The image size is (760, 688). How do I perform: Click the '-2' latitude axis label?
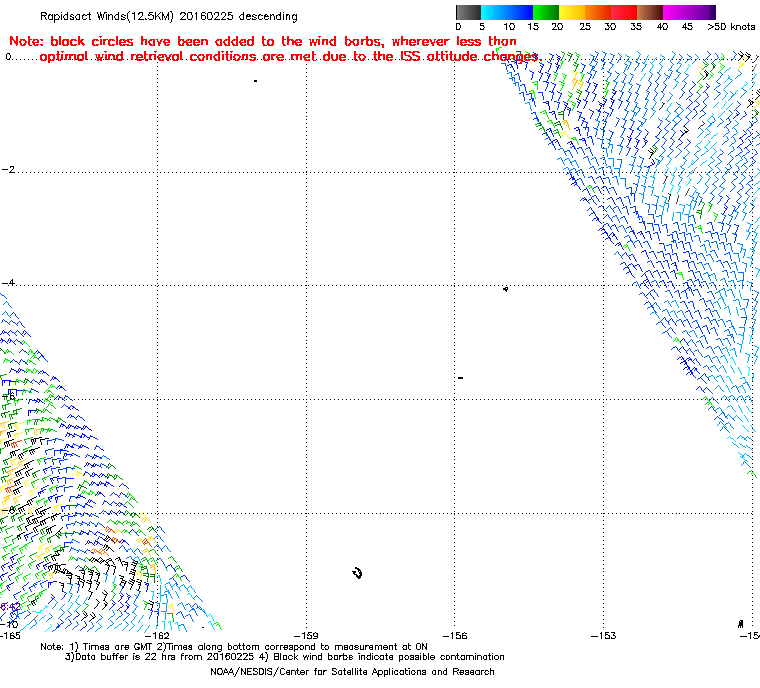pyautogui.click(x=8, y=170)
